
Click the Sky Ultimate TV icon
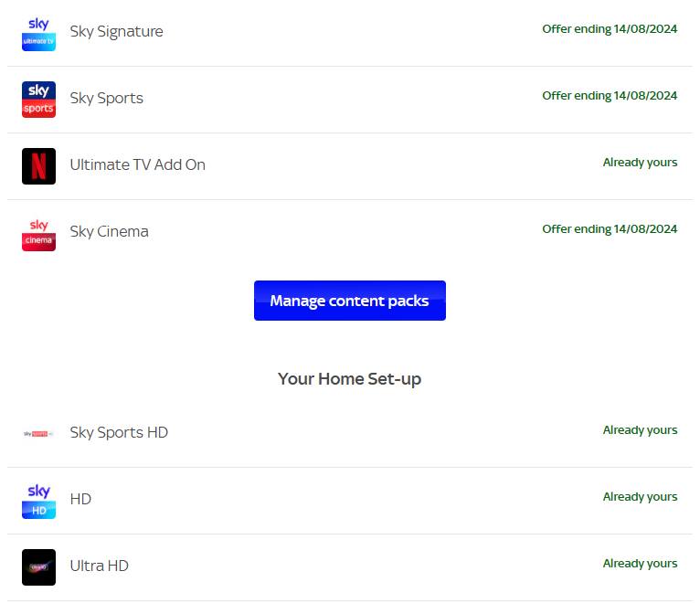(x=38, y=33)
